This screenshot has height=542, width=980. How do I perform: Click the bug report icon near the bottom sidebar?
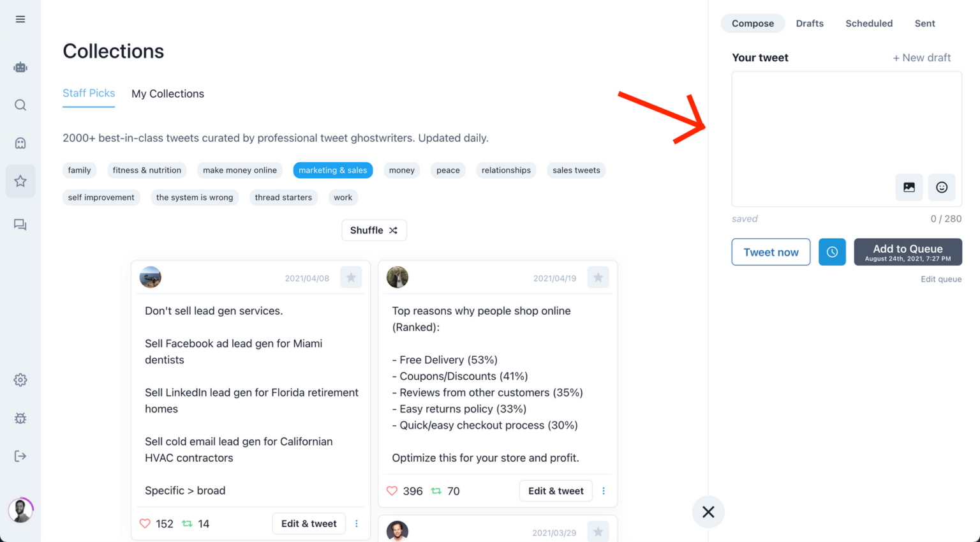20,418
